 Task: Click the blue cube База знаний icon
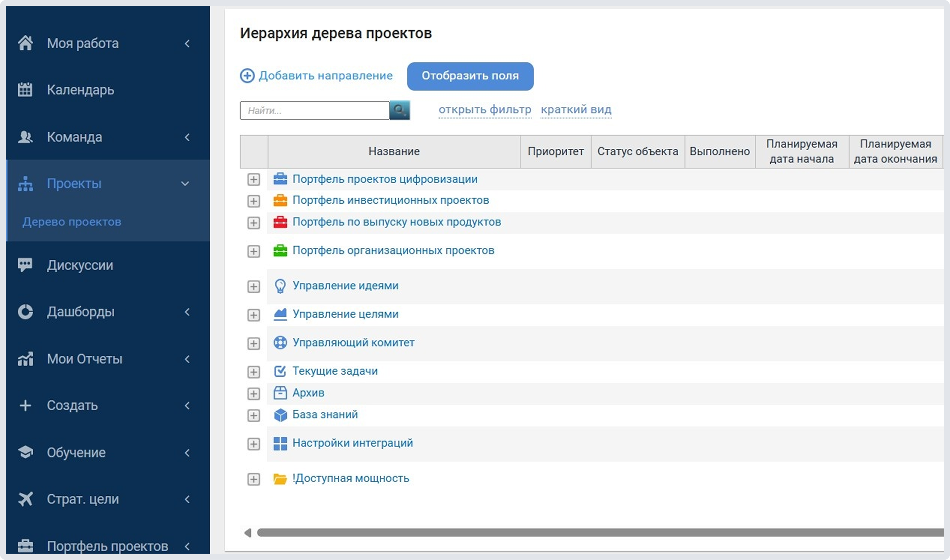tap(280, 415)
